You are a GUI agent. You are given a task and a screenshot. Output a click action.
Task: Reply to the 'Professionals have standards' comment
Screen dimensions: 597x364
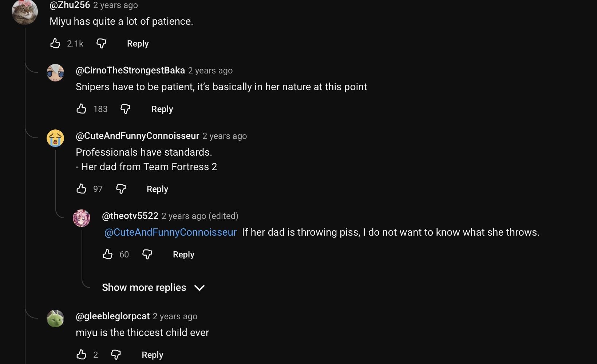(157, 189)
